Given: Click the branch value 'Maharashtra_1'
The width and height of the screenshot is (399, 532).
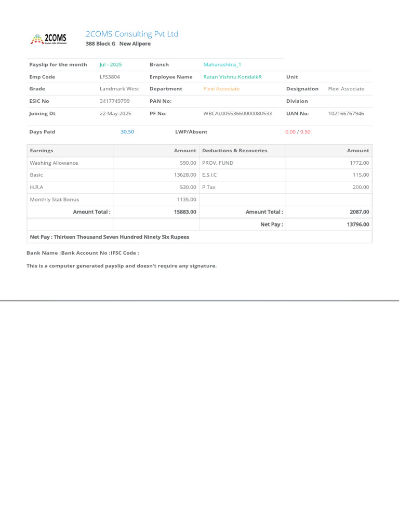Looking at the screenshot, I should (x=222, y=64).
